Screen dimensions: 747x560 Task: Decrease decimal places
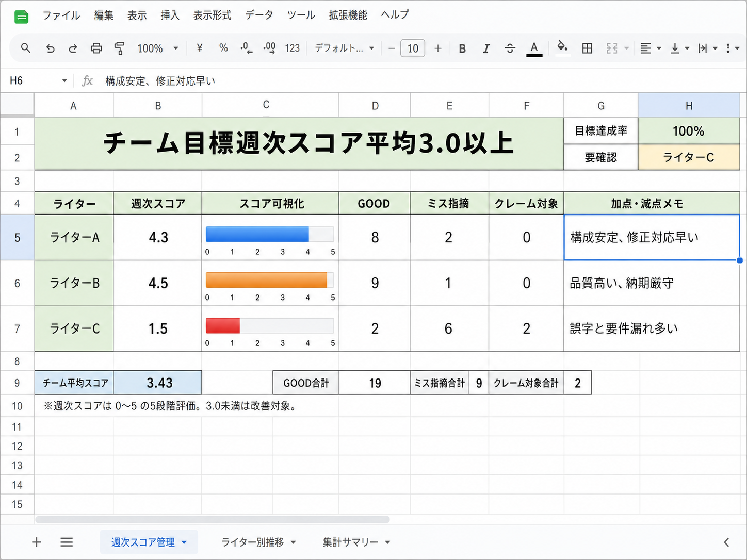pos(246,48)
